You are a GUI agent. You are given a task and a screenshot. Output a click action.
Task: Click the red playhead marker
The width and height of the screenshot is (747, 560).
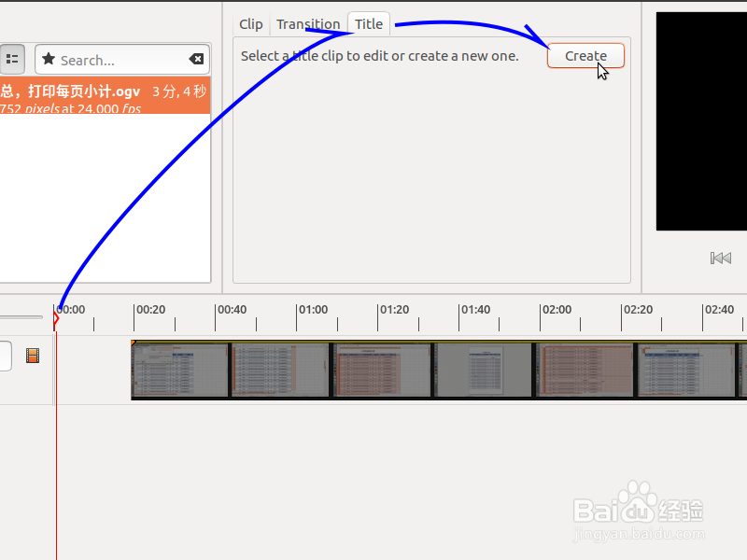pyautogui.click(x=56, y=318)
